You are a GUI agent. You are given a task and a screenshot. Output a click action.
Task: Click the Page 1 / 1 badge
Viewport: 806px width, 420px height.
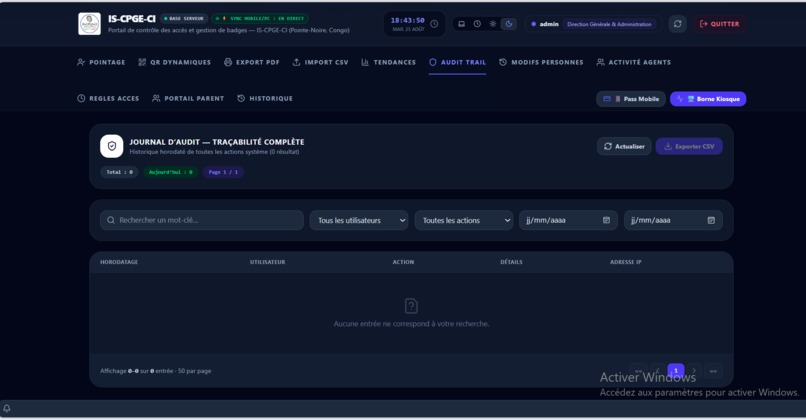click(223, 172)
